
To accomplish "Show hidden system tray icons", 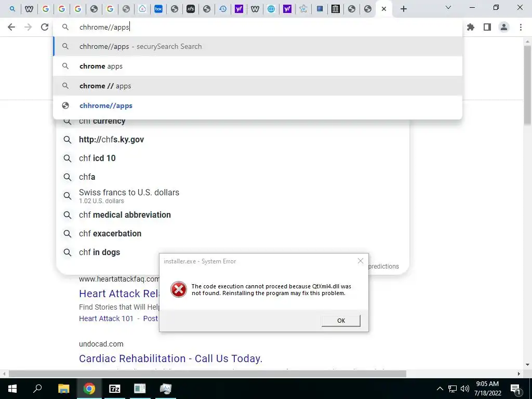I will [x=440, y=389].
